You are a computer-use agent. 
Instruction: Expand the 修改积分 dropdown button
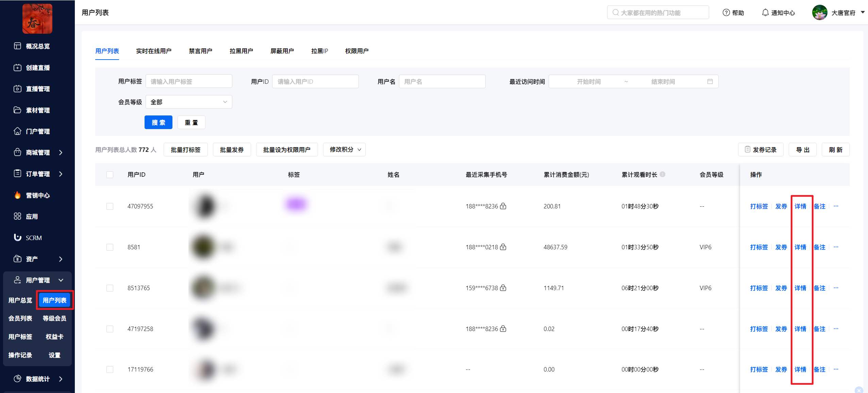[344, 150]
